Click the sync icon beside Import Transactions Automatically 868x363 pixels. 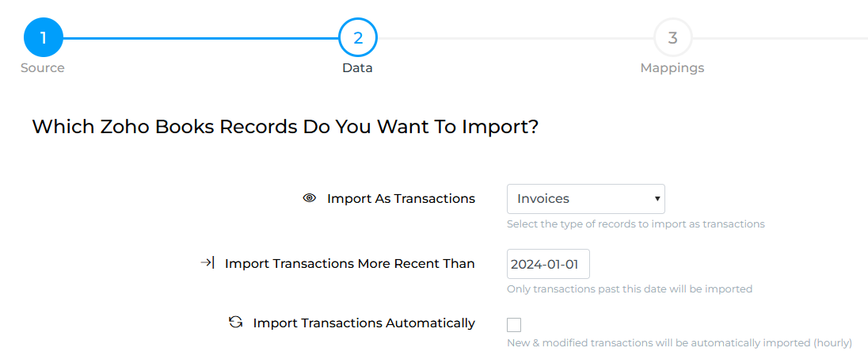236,322
